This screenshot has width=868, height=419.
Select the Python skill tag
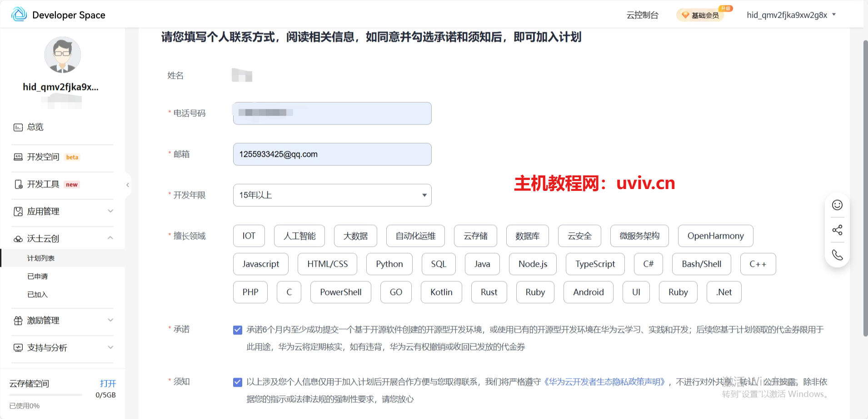click(x=389, y=264)
